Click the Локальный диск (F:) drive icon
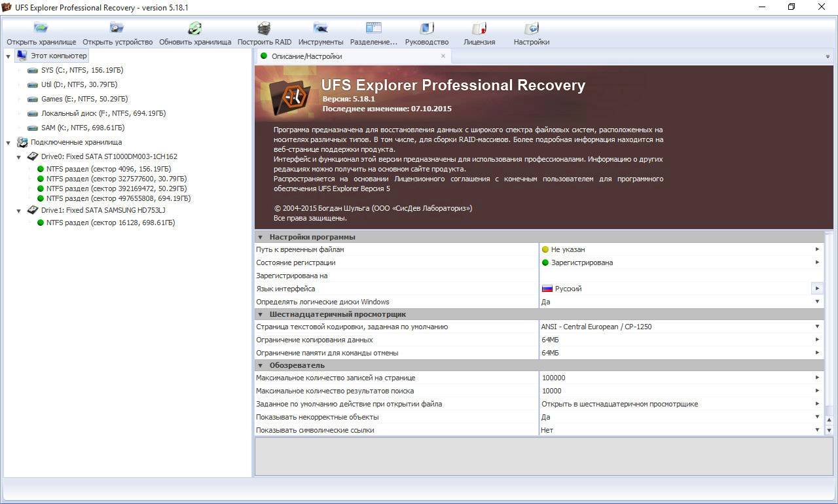838x504 pixels. (33, 113)
